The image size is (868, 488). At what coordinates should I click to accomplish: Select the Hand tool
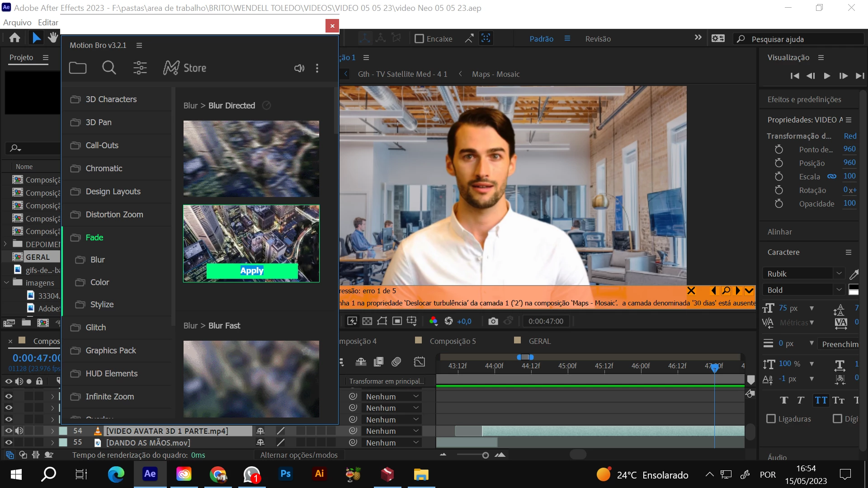tap(53, 38)
